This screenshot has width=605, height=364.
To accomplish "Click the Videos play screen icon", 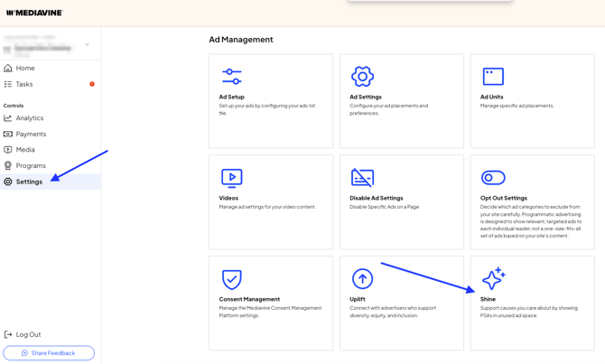I will pos(231,178).
